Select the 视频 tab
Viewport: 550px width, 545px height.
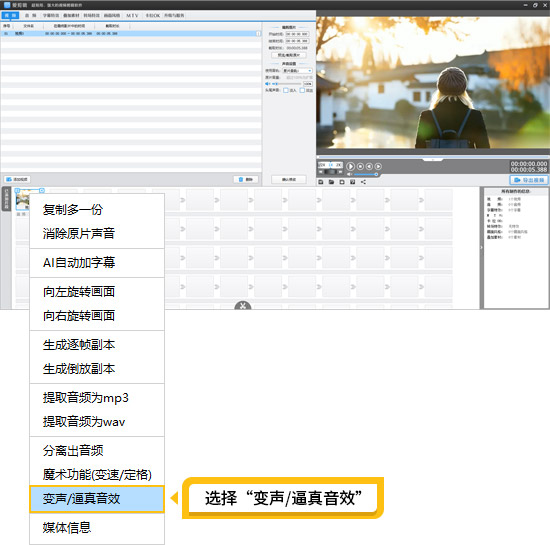(10, 15)
